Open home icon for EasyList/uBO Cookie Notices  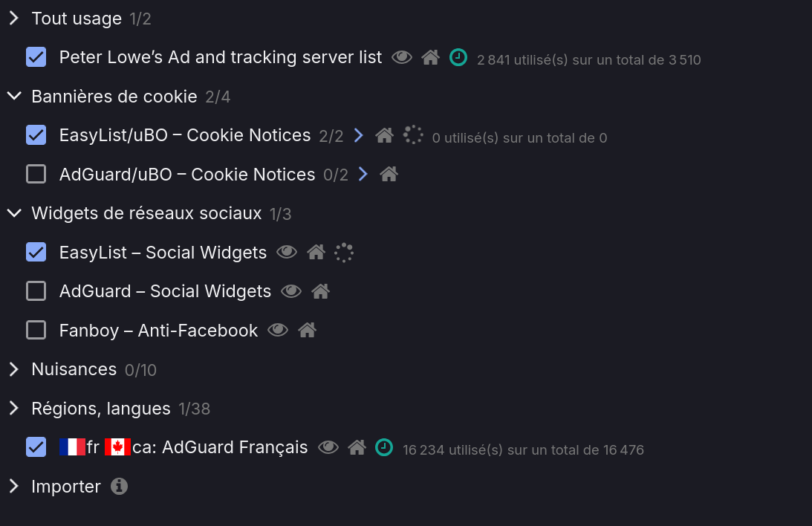pos(384,135)
